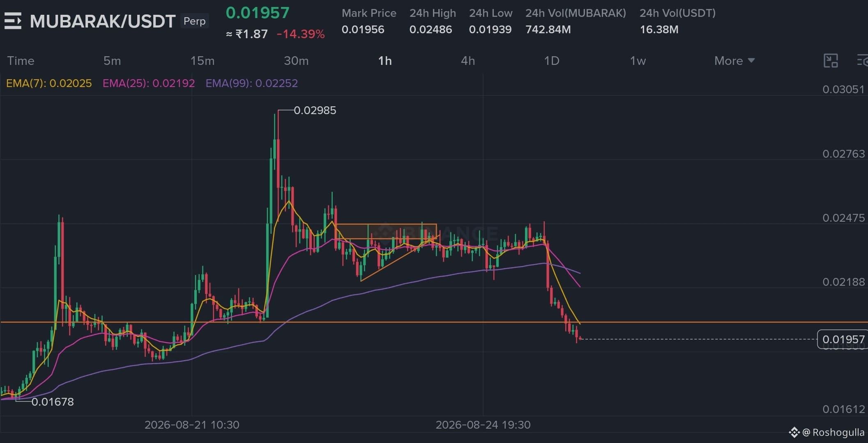This screenshot has width=868, height=443.
Task: Tap the 0.02985 high price marker
Action: tap(315, 110)
